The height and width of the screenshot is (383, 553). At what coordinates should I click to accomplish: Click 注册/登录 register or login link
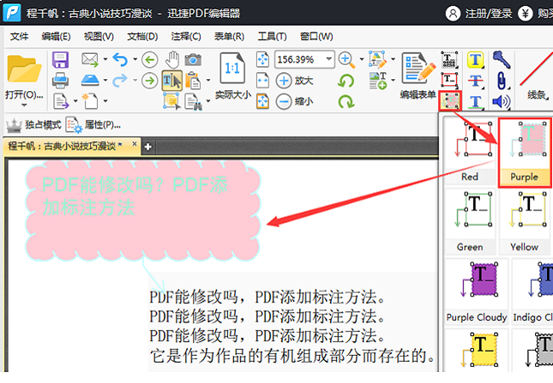pyautogui.click(x=479, y=13)
